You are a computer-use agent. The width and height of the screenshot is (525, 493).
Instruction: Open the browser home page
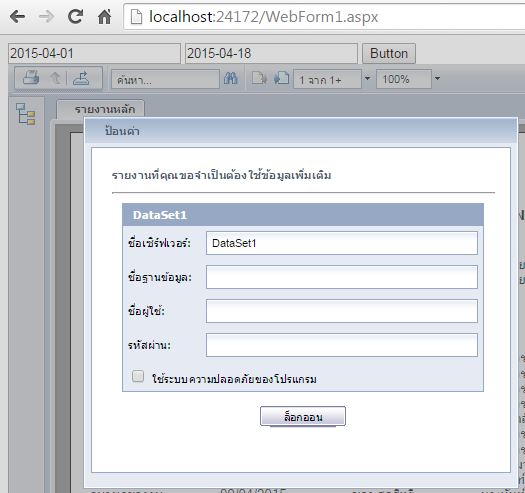(104, 16)
